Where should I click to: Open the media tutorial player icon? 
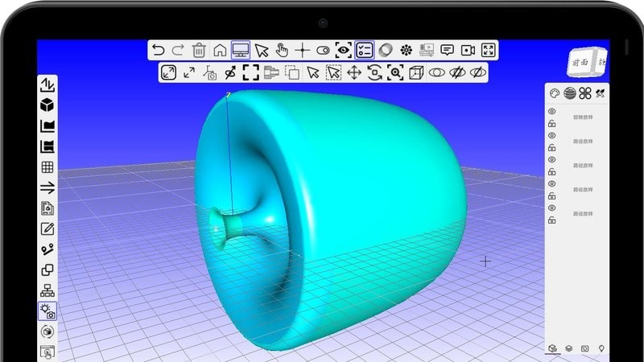point(427,50)
